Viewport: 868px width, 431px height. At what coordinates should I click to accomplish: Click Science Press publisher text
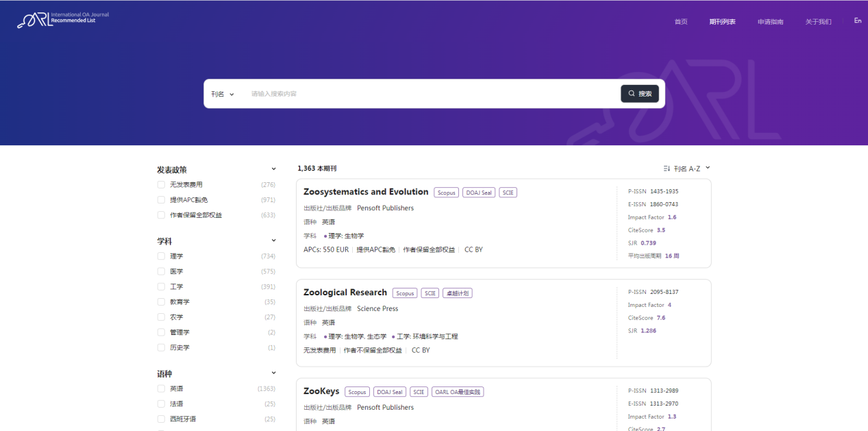(x=377, y=309)
